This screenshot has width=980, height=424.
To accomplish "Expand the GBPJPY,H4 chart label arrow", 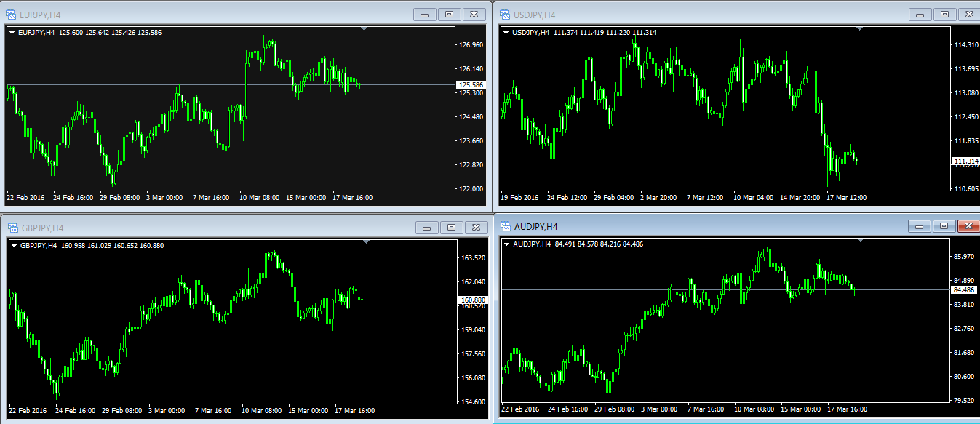I will [x=14, y=245].
